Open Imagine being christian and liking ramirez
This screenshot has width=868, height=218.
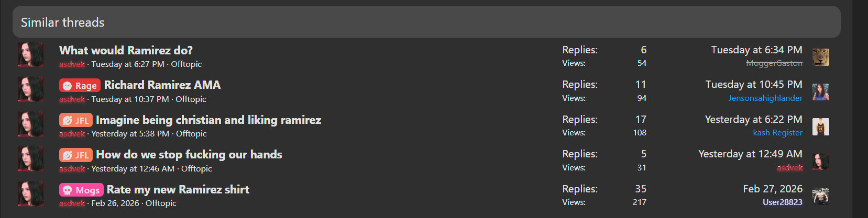pos(208,120)
